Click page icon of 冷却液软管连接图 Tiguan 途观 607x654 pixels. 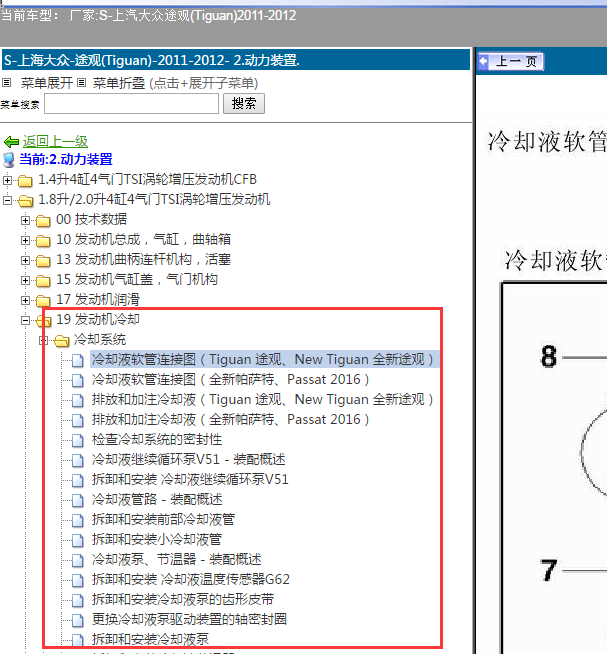[78, 360]
